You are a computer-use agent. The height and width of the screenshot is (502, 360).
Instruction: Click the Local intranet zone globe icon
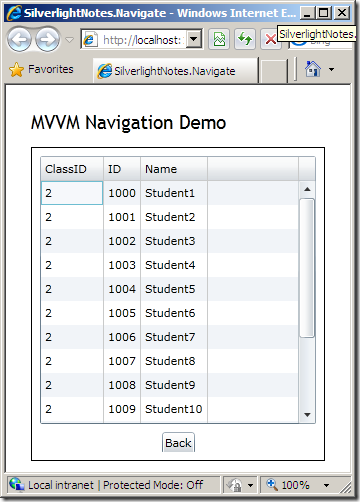pyautogui.click(x=17, y=484)
